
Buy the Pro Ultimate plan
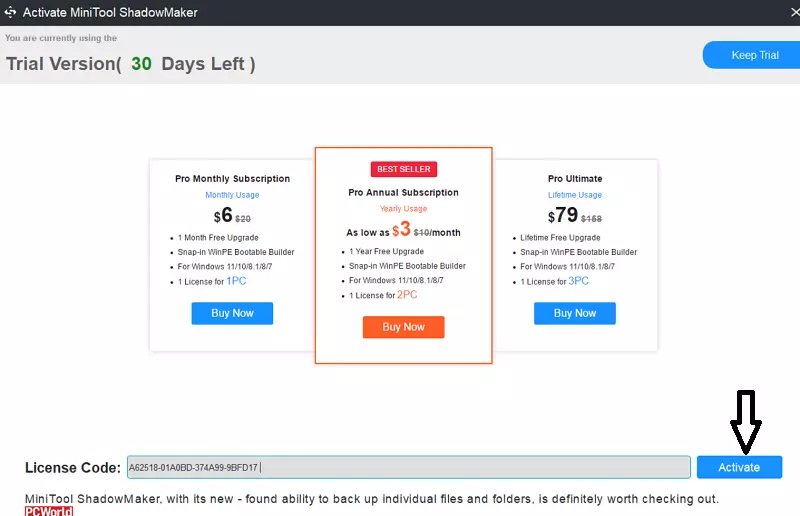575,313
